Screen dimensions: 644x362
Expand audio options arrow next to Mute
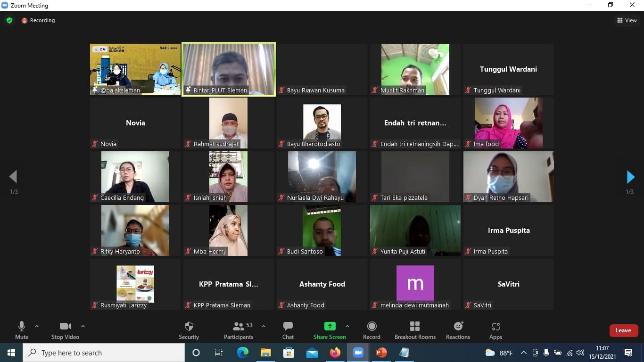[x=37, y=326]
